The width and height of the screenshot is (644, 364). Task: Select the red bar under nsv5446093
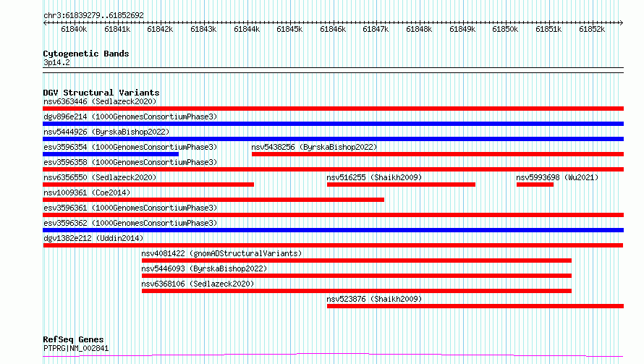point(357,276)
